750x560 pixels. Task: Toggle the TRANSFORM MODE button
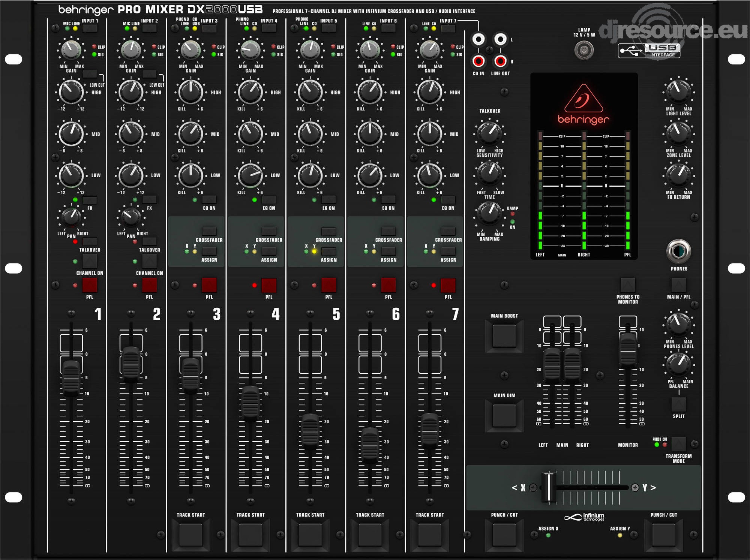tap(678, 444)
